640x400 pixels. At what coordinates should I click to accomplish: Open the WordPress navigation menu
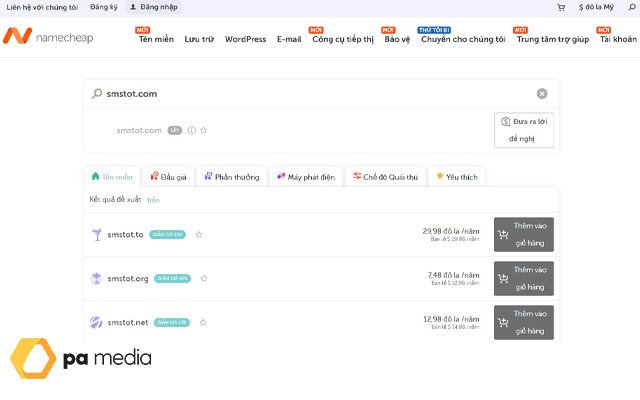click(x=245, y=39)
